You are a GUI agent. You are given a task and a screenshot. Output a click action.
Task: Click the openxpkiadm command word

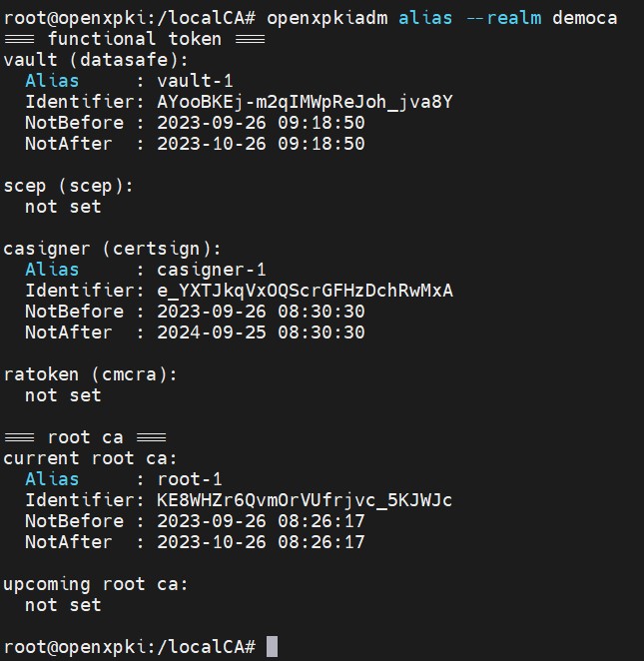(x=327, y=19)
